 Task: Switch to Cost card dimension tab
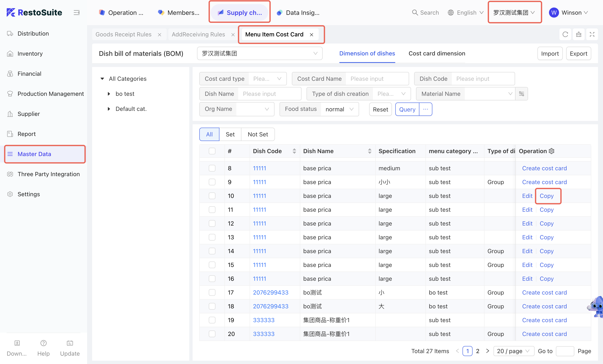coord(437,54)
